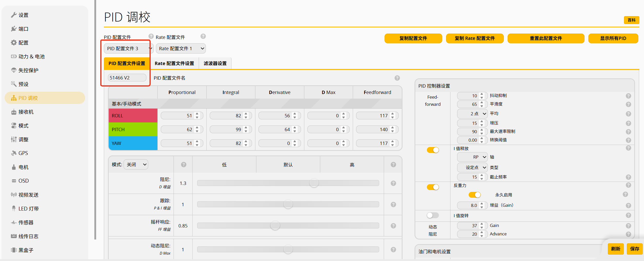
Task: Click the 阻尼 D 增益 slider handle
Action: coord(314,183)
